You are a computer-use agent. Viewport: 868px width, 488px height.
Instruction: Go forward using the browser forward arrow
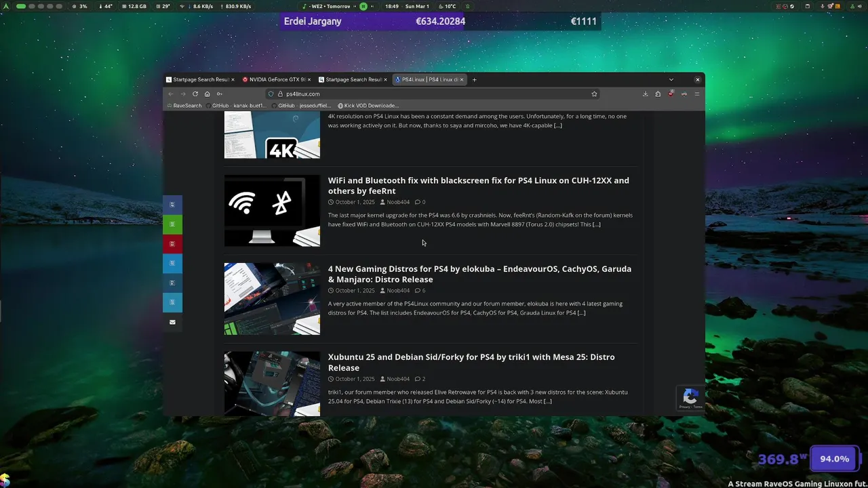tap(183, 94)
